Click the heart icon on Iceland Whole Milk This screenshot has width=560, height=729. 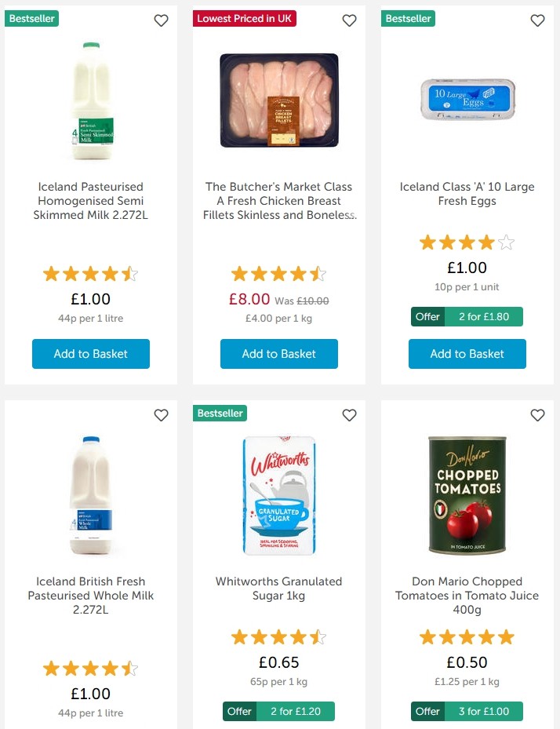(x=161, y=415)
